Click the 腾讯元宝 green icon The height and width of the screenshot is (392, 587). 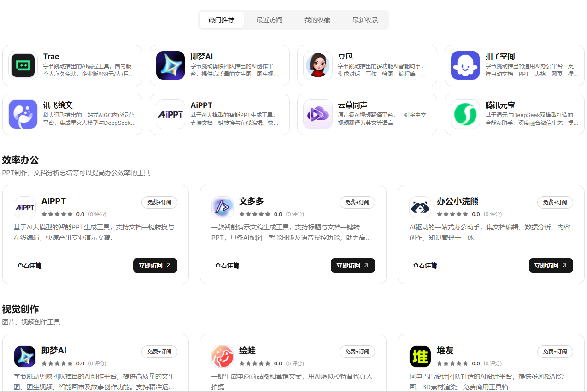[465, 114]
